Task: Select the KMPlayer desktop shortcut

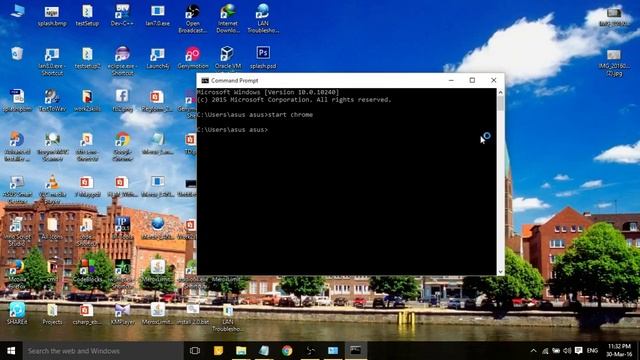Action: tap(122, 313)
